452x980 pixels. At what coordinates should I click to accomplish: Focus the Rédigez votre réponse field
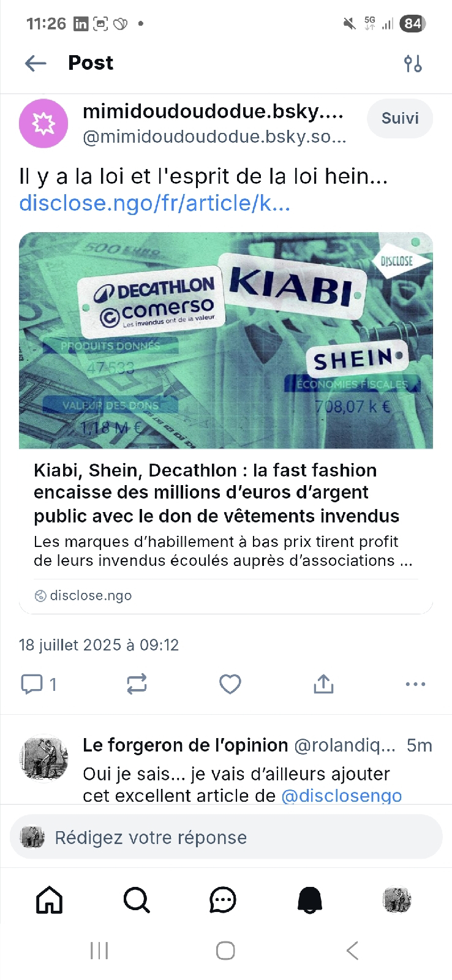(x=226, y=837)
